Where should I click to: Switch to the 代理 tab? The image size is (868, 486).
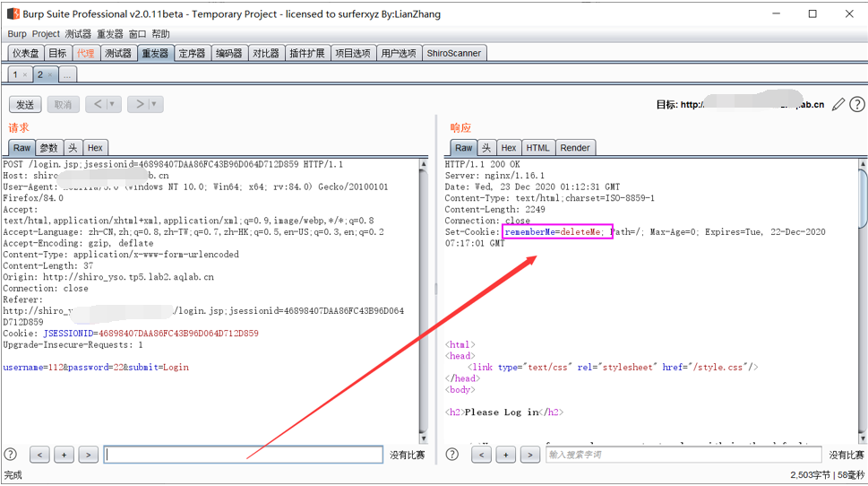tap(86, 53)
